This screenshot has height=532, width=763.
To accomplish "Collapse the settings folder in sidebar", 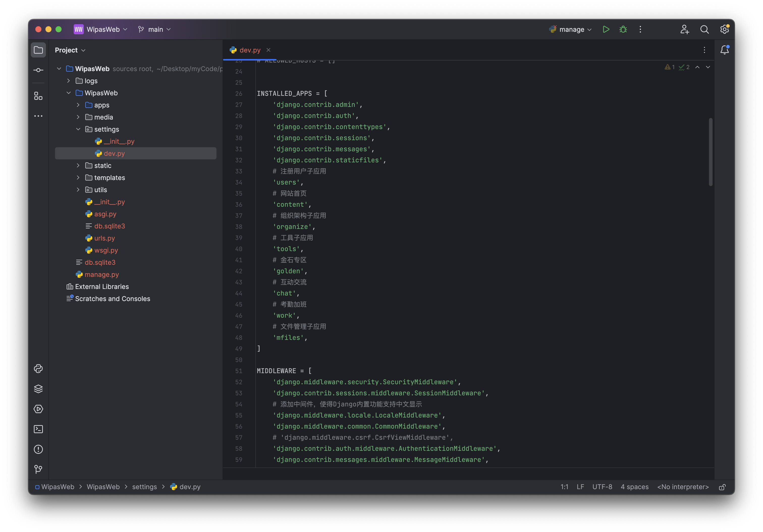I will [78, 129].
